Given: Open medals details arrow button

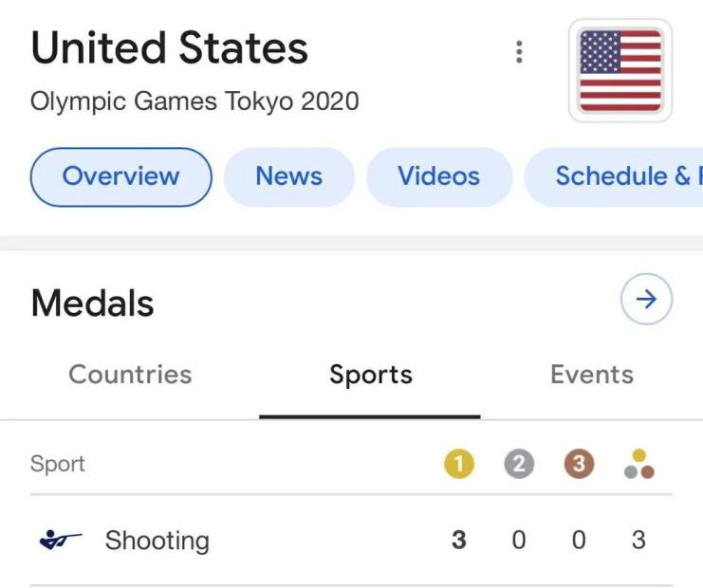Looking at the screenshot, I should pos(646,301).
